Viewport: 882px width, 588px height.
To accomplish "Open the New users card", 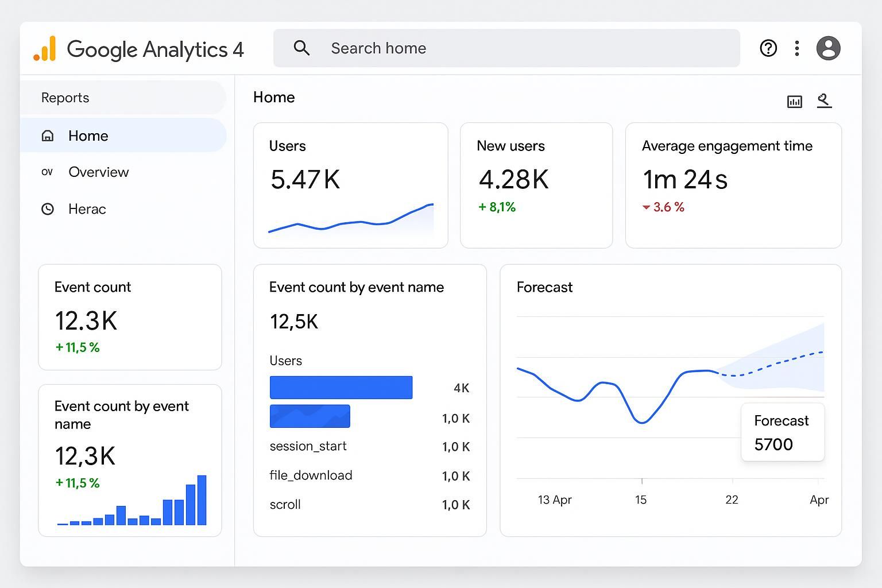I will (x=536, y=185).
